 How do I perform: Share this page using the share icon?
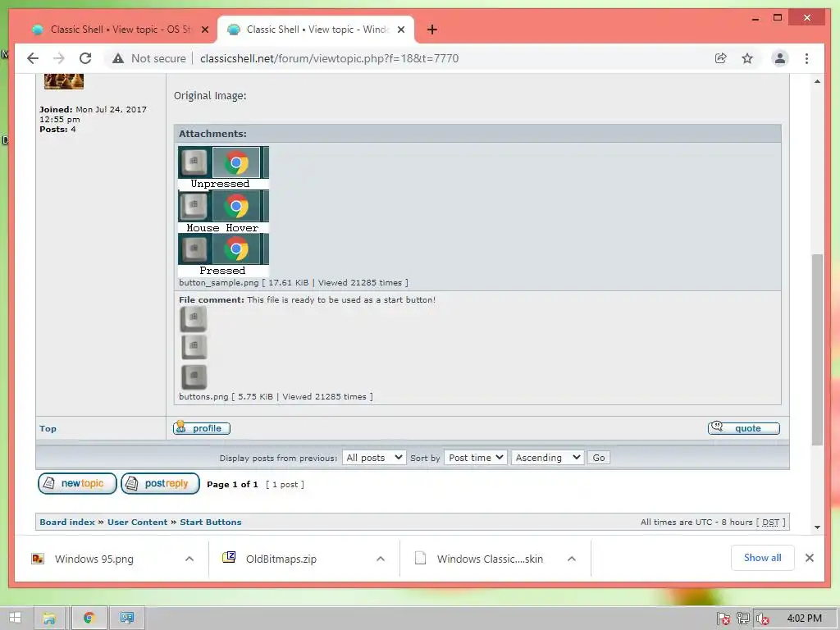(x=720, y=58)
